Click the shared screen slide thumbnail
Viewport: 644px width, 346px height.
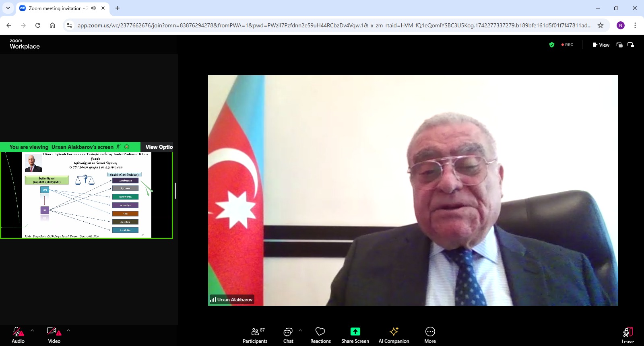point(87,195)
